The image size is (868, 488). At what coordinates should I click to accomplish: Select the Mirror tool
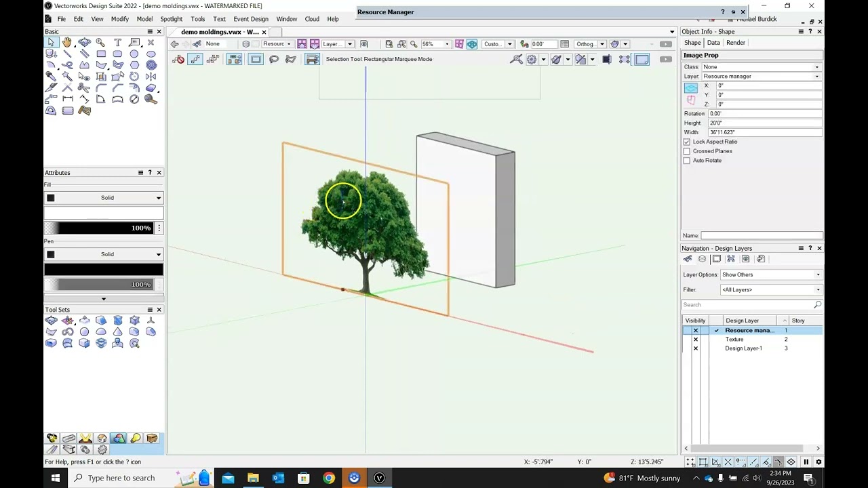(x=151, y=77)
